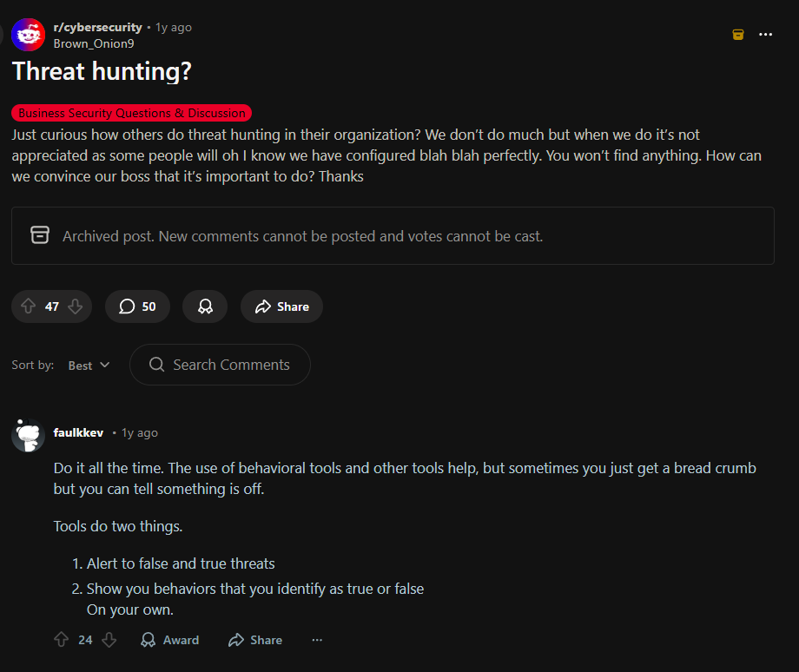The image size is (799, 672).
Task: Downvote the Threat hunting post
Action: (x=76, y=306)
